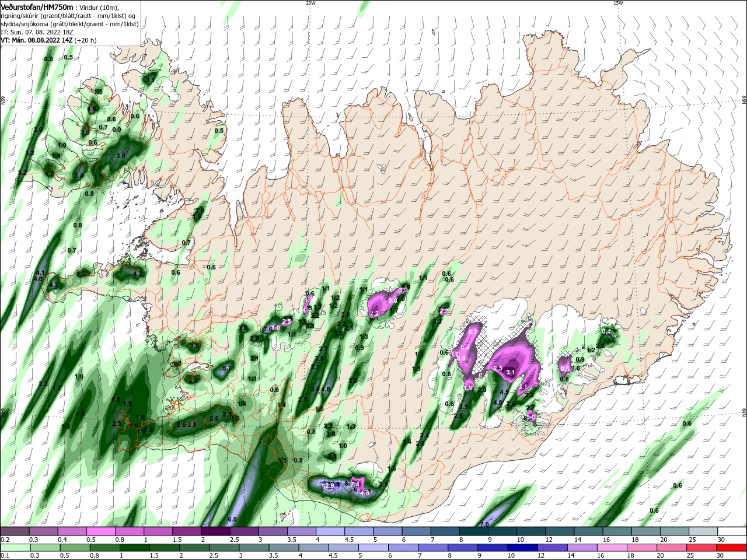Image resolution: width=747 pixels, height=560 pixels.
Task: Click the 3.5 precipitation value on the map
Action: 195,346
